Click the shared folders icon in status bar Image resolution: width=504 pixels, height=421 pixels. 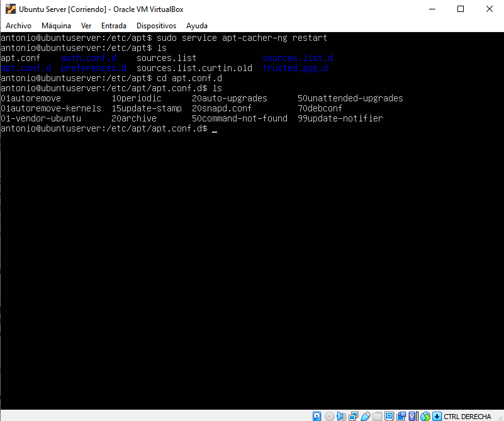point(378,416)
